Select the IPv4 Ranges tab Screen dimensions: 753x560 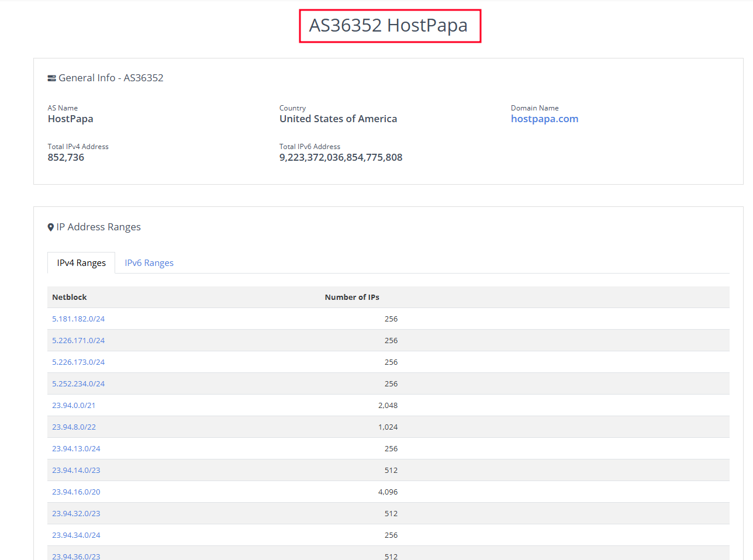pos(81,263)
